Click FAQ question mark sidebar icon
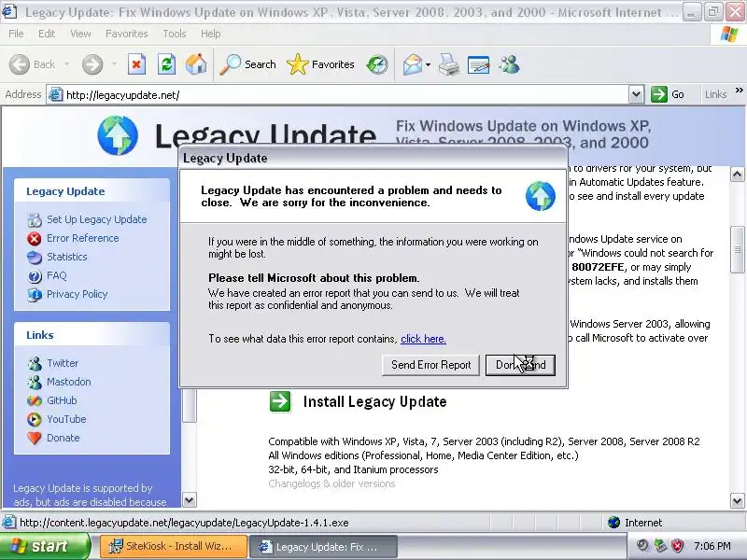The width and height of the screenshot is (747, 560). click(35, 275)
